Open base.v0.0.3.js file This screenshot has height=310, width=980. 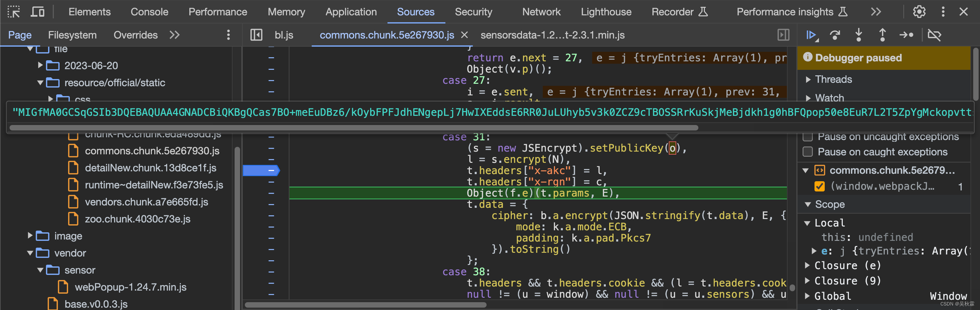coord(96,304)
